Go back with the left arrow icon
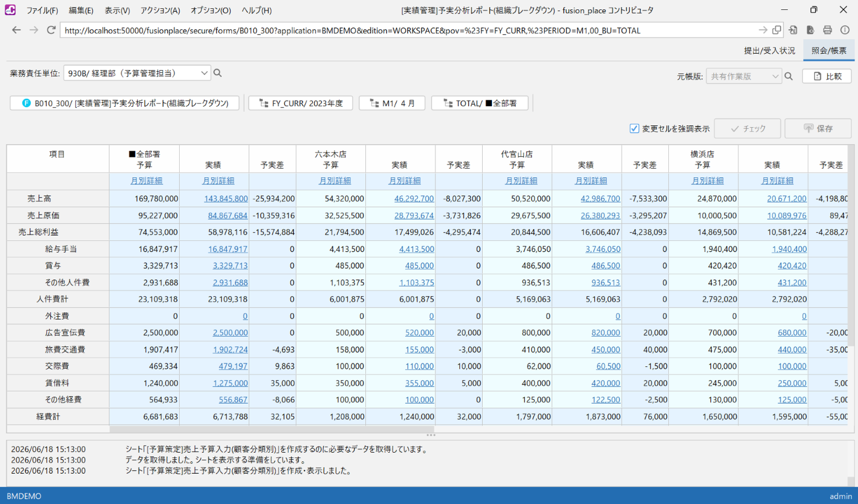 click(x=16, y=30)
